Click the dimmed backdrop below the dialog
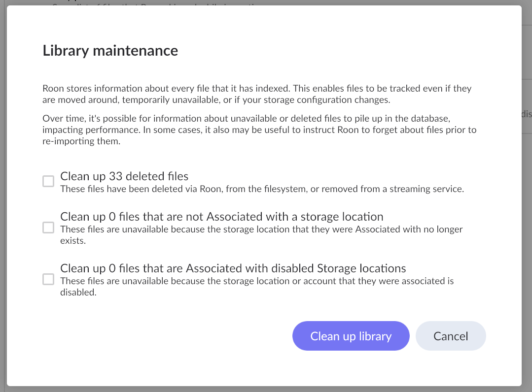The height and width of the screenshot is (392, 532). 266,389
